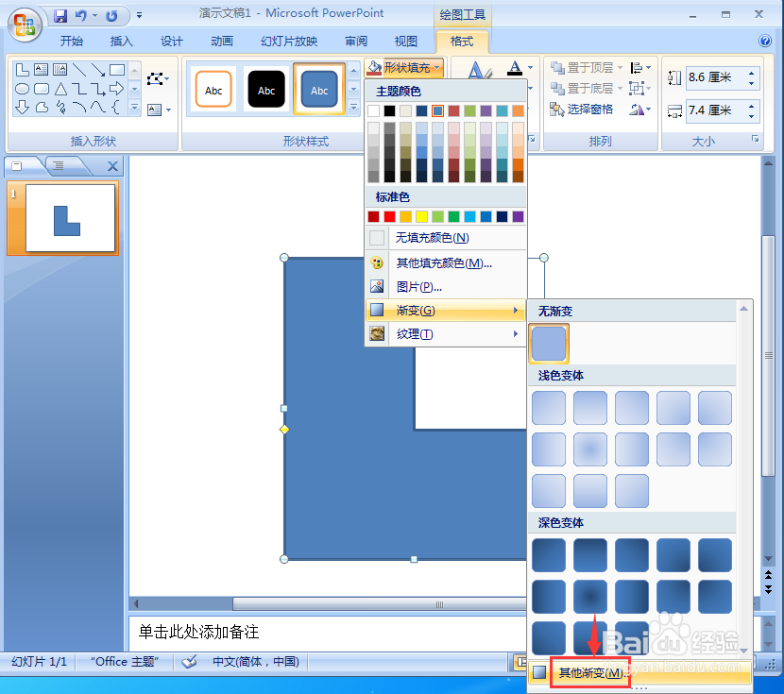
Task: Select first dark variation gradient swatch
Action: [x=549, y=554]
